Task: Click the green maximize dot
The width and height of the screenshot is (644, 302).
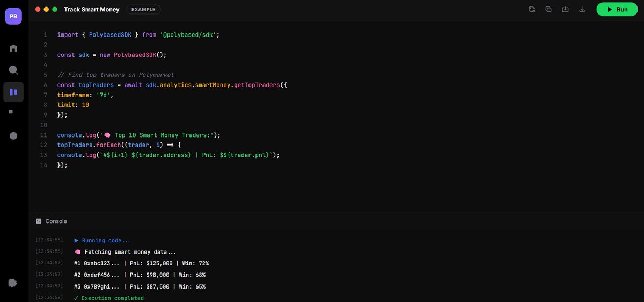Action: click(55, 9)
